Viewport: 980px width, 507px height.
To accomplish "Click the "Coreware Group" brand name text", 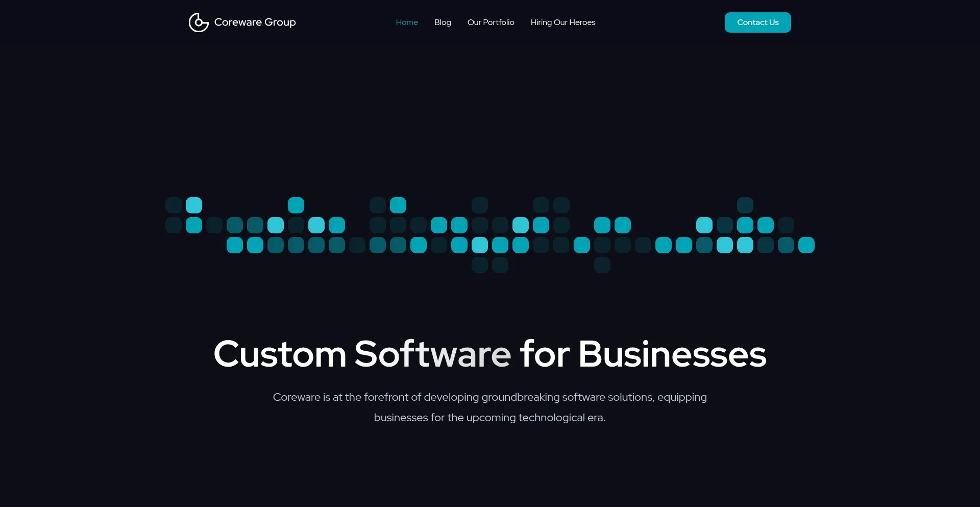I will tap(255, 22).
